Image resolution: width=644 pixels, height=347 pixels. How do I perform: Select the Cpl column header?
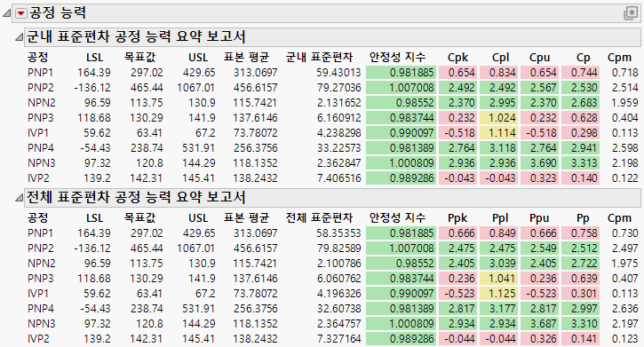(x=501, y=58)
